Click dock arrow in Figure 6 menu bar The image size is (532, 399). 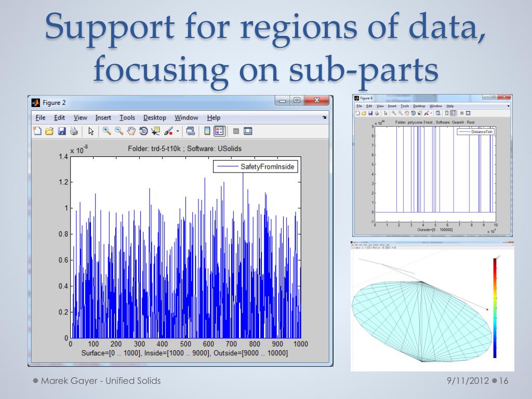pyautogui.click(x=508, y=106)
